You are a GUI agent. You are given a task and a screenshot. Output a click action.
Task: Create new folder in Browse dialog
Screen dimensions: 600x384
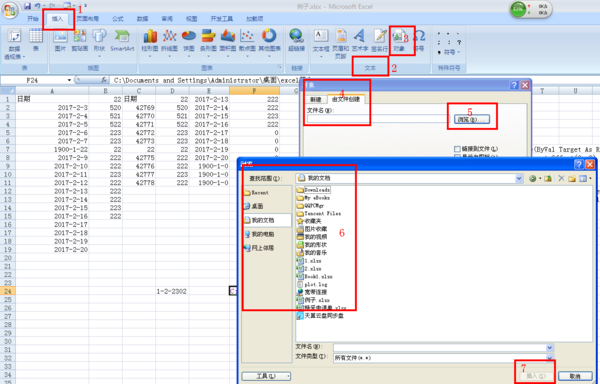[572, 178]
